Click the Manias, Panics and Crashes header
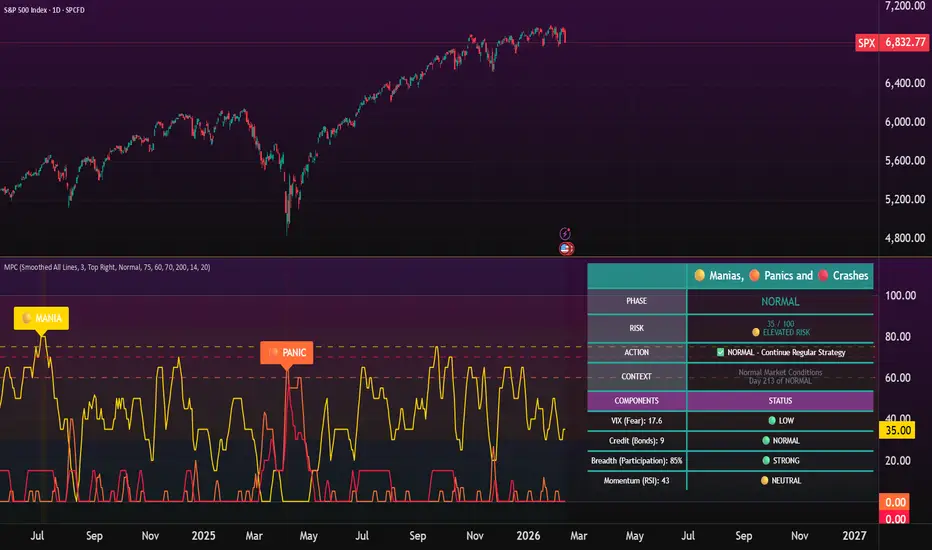The image size is (932, 550). click(780, 275)
